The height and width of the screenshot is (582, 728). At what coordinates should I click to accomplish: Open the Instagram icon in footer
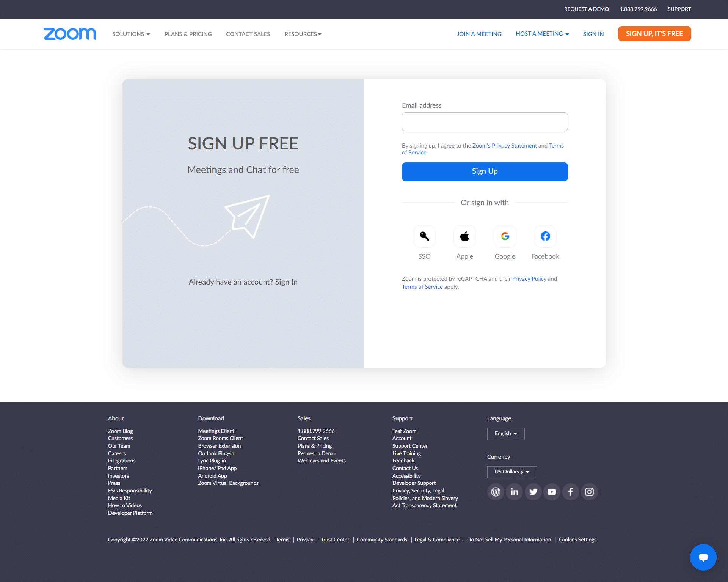pos(589,492)
